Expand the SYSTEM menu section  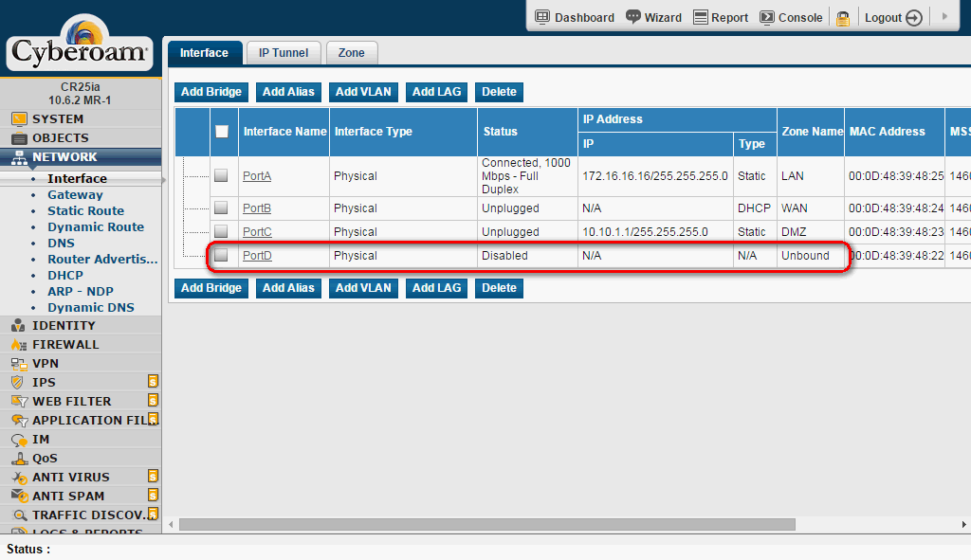(x=57, y=118)
